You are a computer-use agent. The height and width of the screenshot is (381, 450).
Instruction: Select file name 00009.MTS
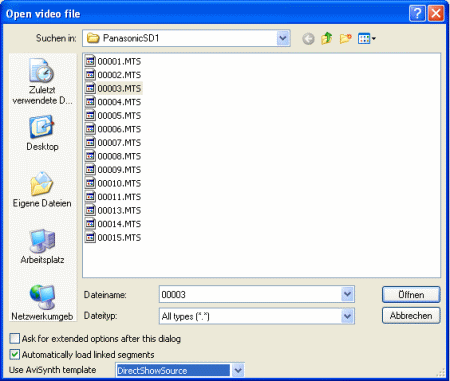[119, 170]
